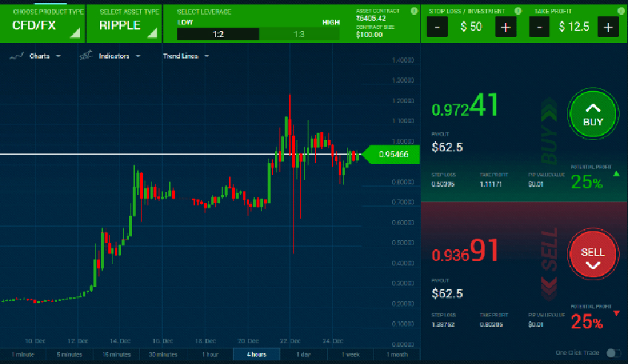The image size is (628, 364).
Task: Choose the 1:3 leverage option
Action: tap(299, 34)
